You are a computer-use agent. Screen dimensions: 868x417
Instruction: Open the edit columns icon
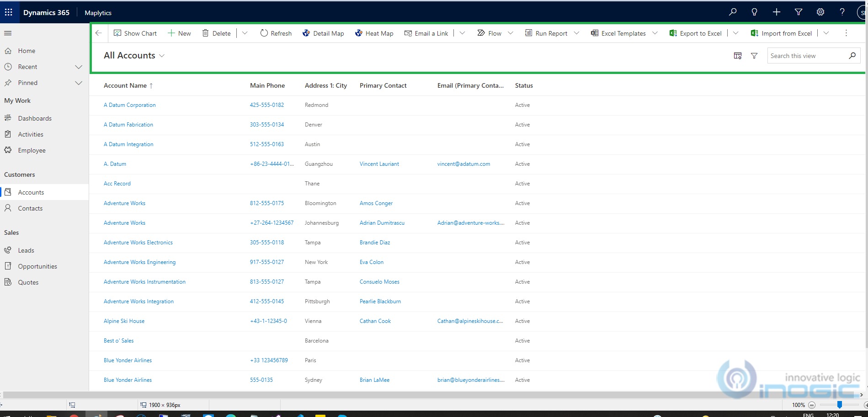[x=738, y=56]
